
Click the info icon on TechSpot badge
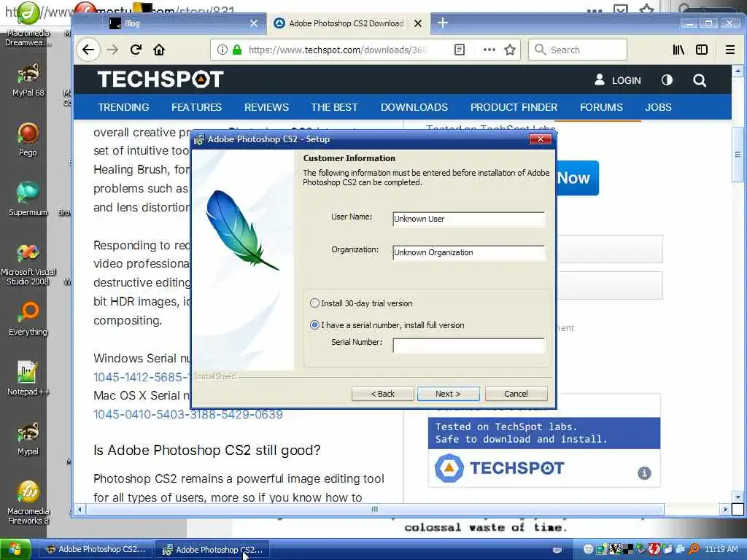pos(644,472)
